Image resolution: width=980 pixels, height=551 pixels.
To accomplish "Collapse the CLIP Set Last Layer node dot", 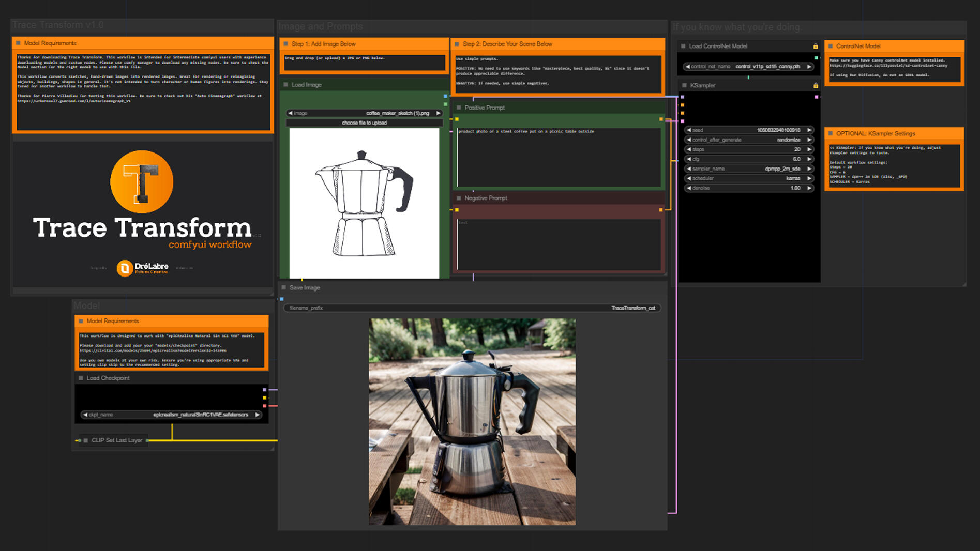I will 86,440.
